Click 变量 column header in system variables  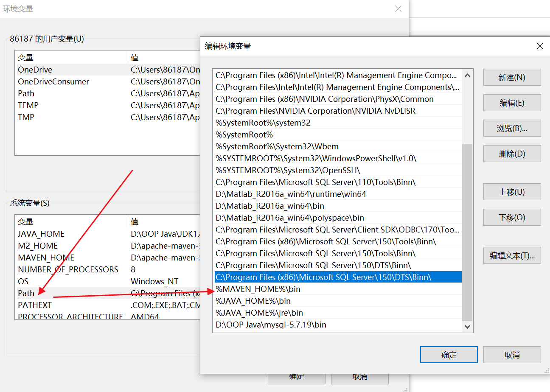71,221
